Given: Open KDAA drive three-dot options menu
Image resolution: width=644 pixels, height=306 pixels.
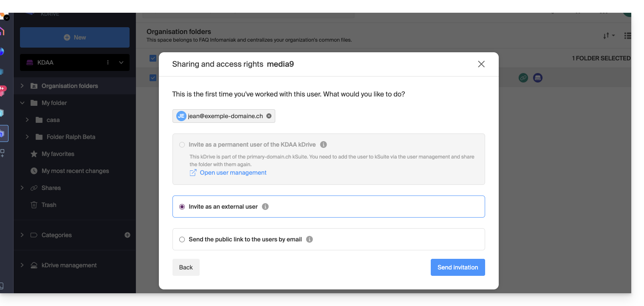Looking at the screenshot, I should [108, 62].
